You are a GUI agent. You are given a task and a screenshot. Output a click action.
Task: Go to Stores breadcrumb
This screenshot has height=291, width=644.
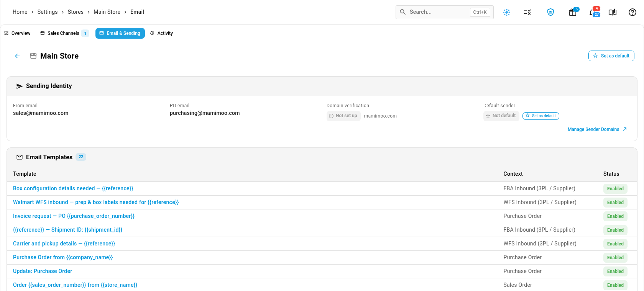coord(76,12)
